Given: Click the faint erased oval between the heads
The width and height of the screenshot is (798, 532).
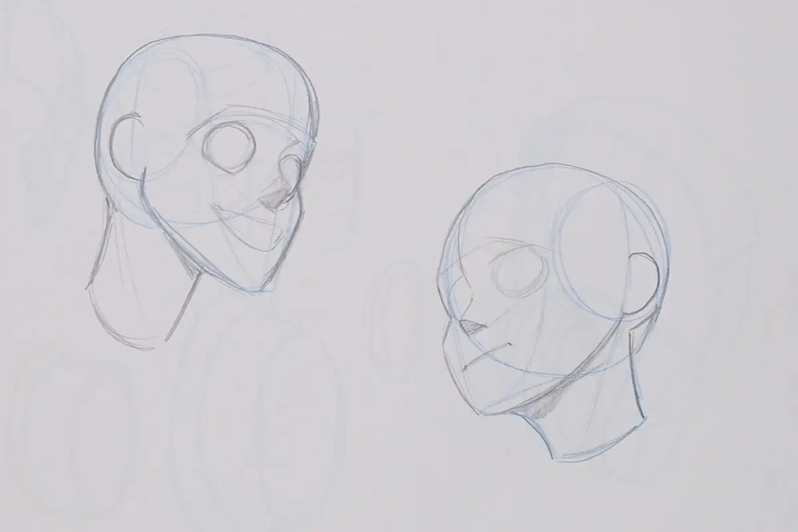Looking at the screenshot, I should click(x=386, y=319).
